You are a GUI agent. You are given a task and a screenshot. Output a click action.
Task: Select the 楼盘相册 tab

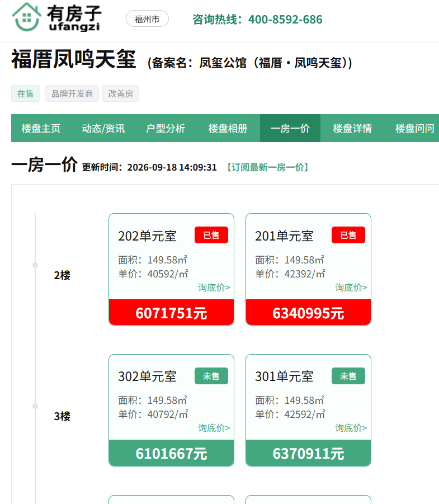pos(228,128)
